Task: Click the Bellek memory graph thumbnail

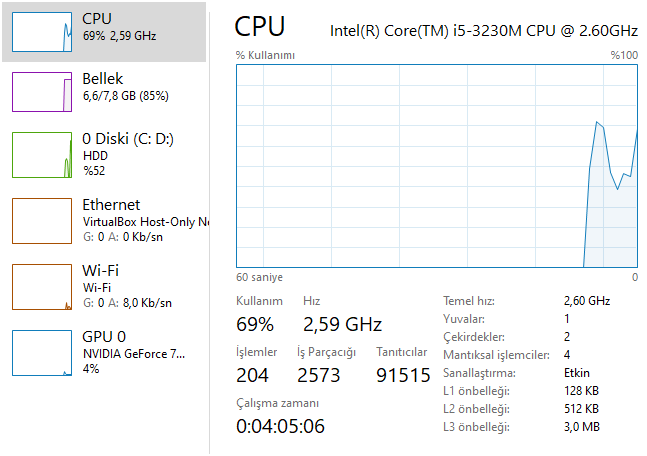Action: [x=41, y=90]
